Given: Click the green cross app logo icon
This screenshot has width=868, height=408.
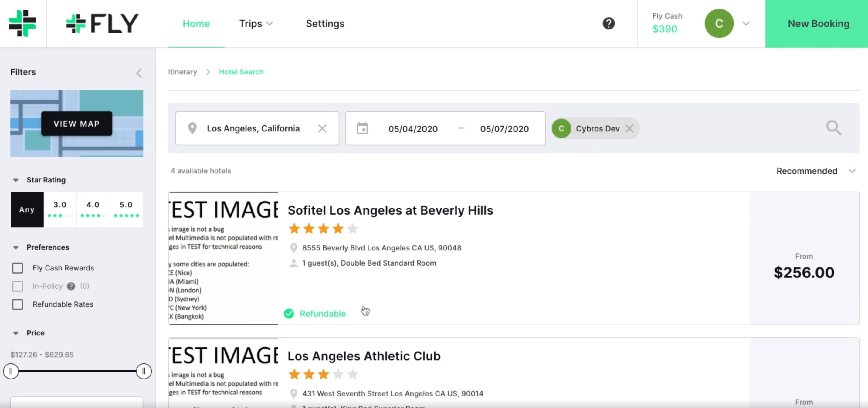Looking at the screenshot, I should point(22,23).
